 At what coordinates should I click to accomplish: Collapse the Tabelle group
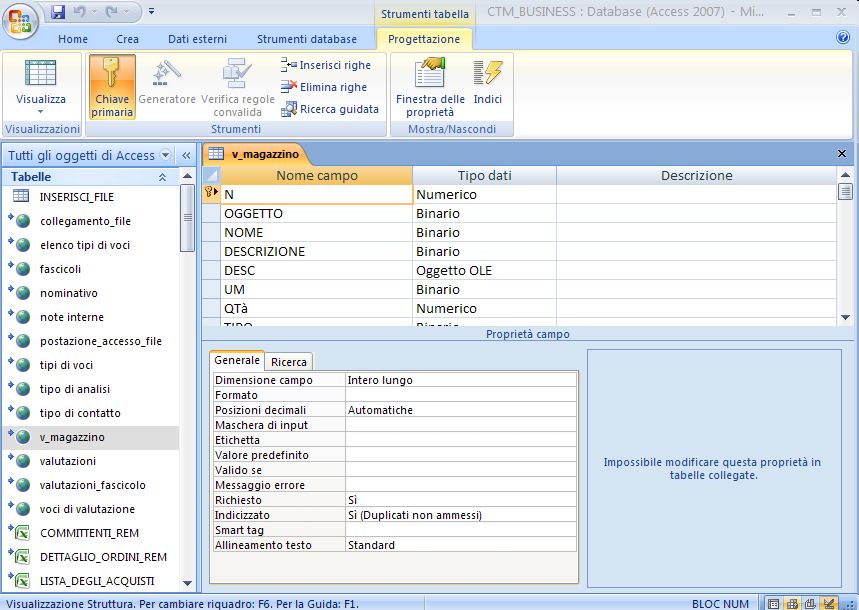click(162, 177)
